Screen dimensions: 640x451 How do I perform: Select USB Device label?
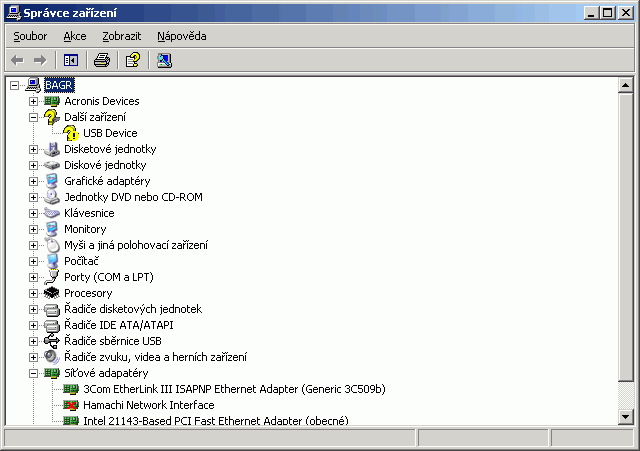[x=110, y=133]
